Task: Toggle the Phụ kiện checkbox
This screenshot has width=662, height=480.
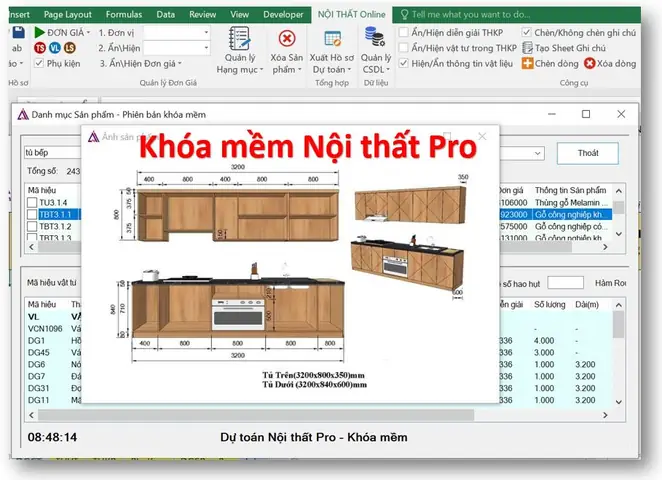Action: [x=39, y=63]
